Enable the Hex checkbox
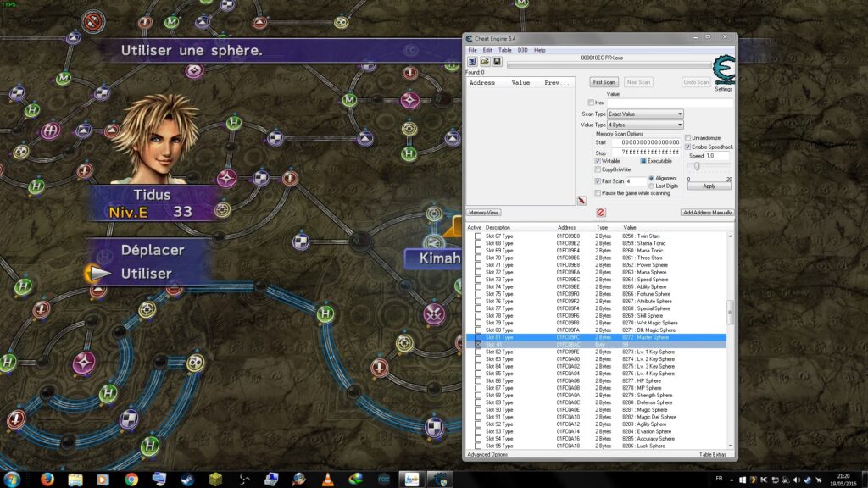This screenshot has width=868, height=488. click(x=591, y=103)
